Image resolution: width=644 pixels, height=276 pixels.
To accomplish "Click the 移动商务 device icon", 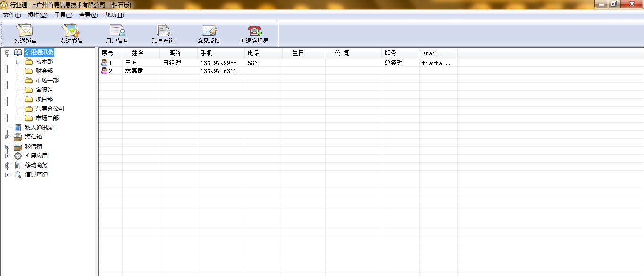I will click(x=18, y=165).
